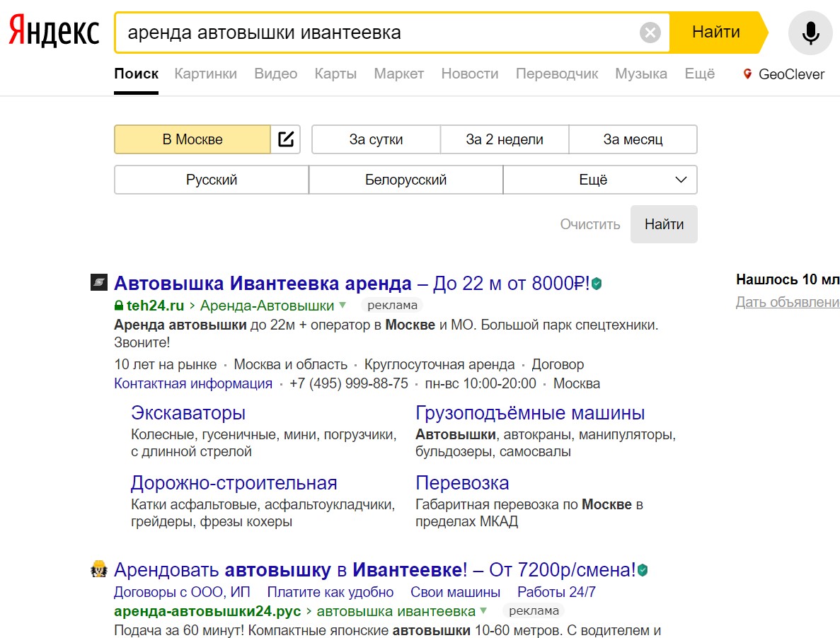Click '10 лет на рынке' text
The image size is (840, 638).
[x=166, y=365]
